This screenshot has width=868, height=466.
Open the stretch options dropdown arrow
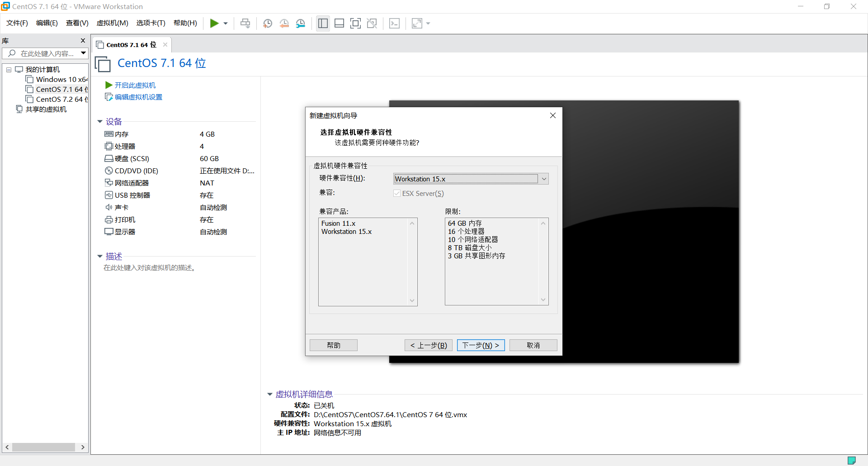coord(428,24)
